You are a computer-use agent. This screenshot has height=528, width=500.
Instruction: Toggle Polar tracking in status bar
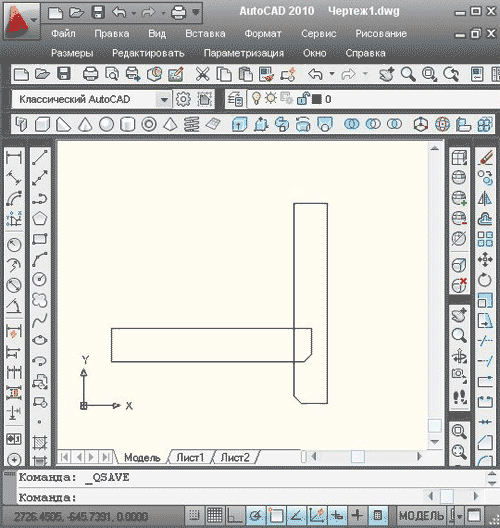[256, 515]
